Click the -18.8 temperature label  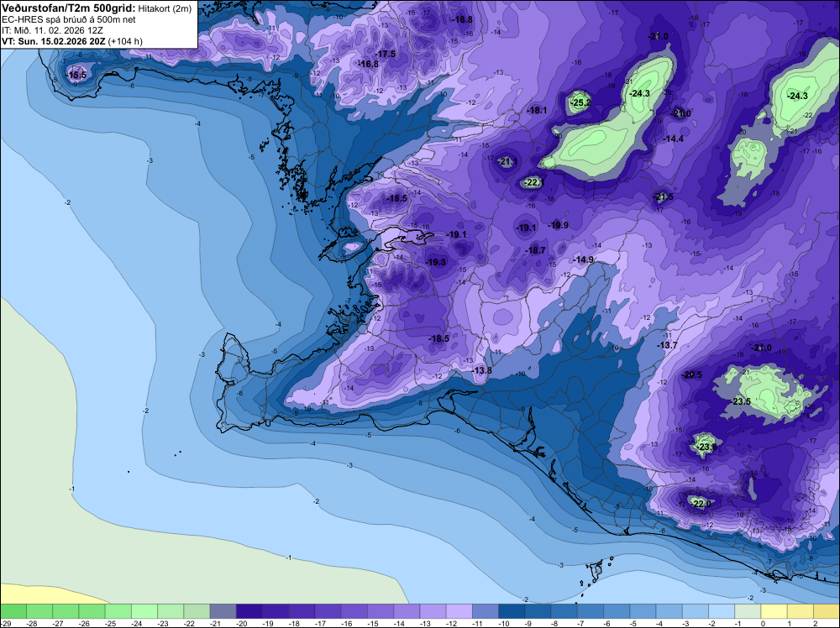pos(464,20)
